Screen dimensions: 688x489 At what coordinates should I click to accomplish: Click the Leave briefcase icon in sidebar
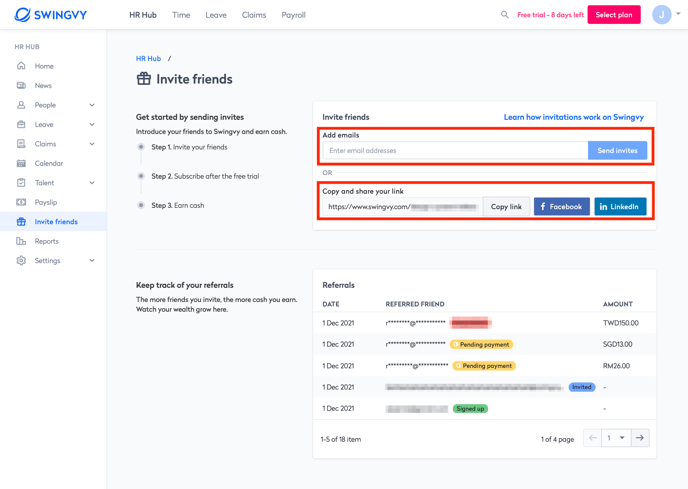pyautogui.click(x=21, y=124)
